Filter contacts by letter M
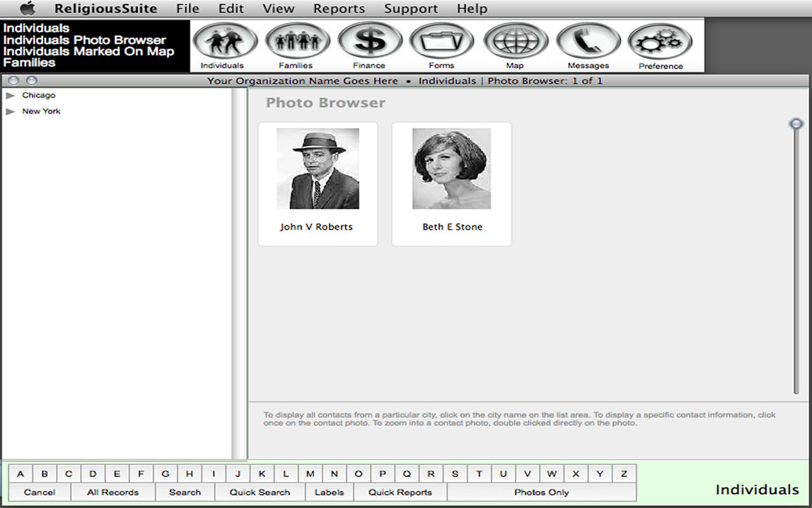This screenshot has height=508, width=812. [x=310, y=474]
